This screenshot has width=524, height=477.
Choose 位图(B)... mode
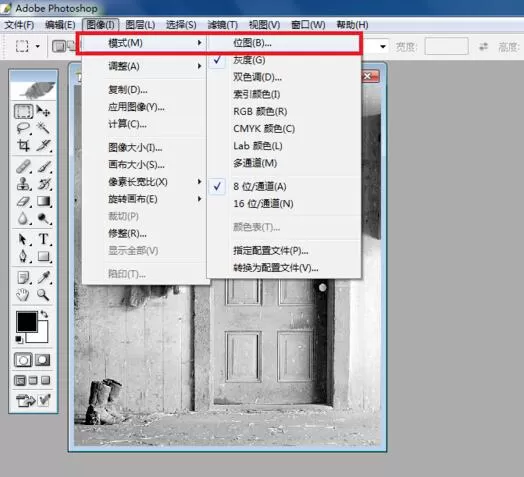283,43
